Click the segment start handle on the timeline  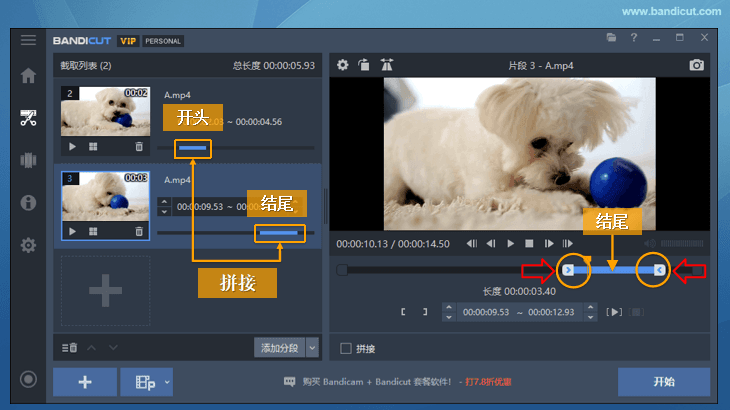(x=568, y=270)
